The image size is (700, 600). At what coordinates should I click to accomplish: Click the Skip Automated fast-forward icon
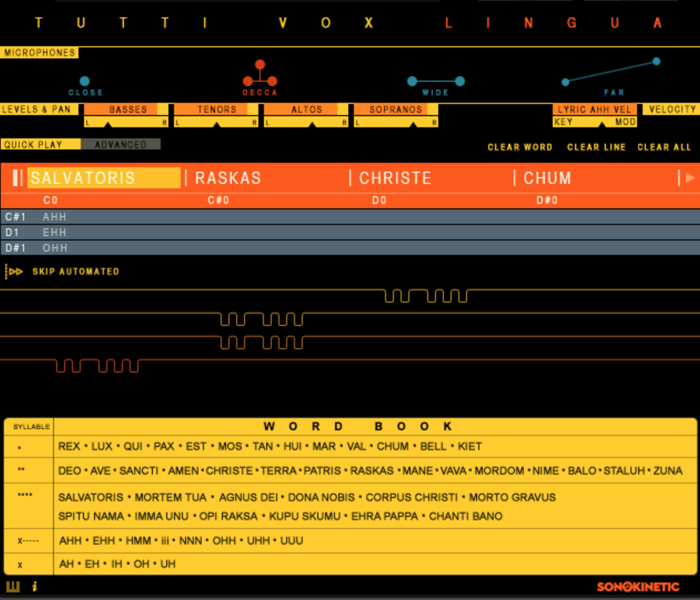pyautogui.click(x=15, y=272)
